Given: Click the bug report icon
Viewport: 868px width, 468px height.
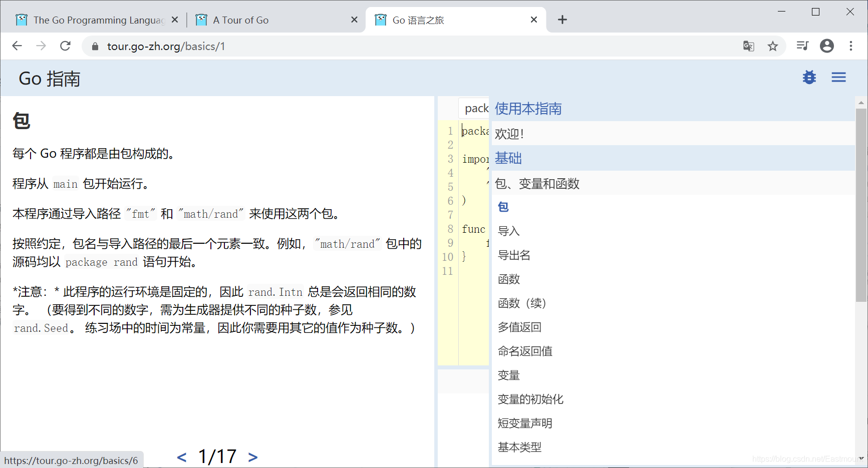Looking at the screenshot, I should coord(809,78).
